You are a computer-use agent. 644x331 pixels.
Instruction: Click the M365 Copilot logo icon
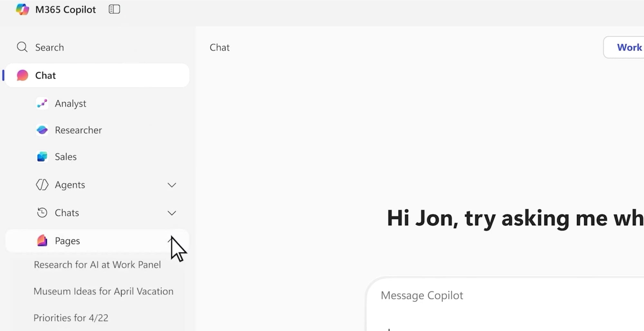pyautogui.click(x=23, y=9)
